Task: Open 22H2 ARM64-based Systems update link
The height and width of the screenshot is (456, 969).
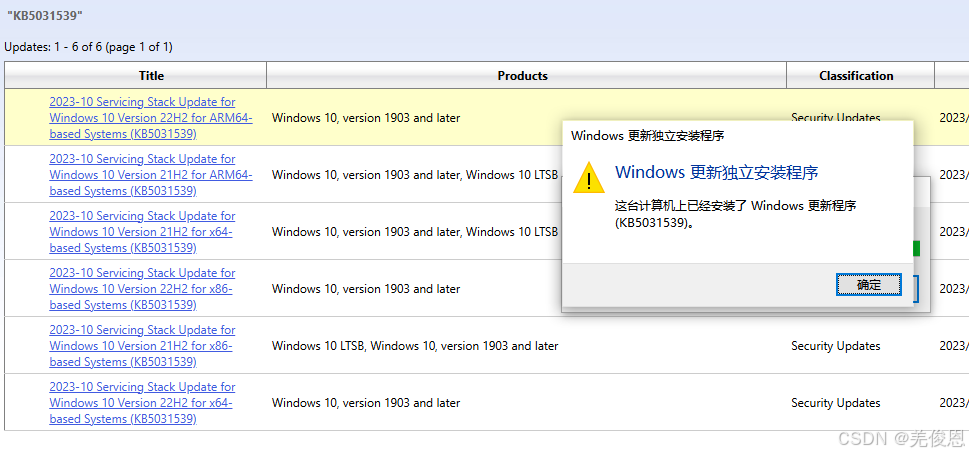Action: pyautogui.click(x=151, y=117)
